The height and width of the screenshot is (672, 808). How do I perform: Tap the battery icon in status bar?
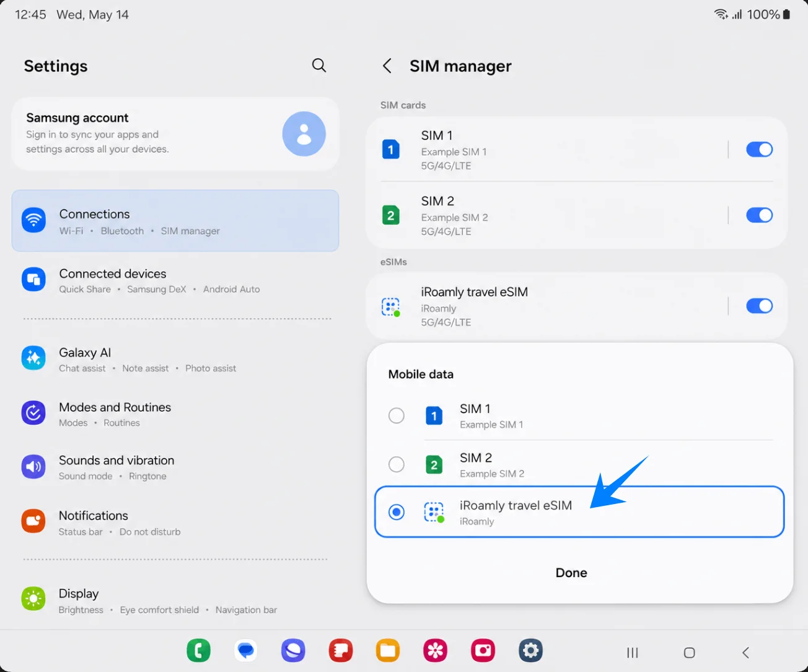pyautogui.click(x=787, y=14)
